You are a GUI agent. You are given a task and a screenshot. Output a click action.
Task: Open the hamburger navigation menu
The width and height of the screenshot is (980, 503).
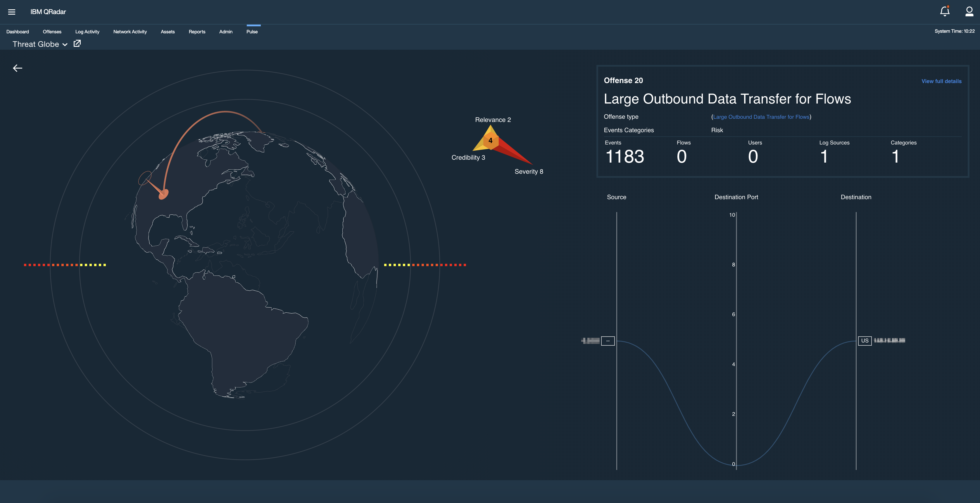(12, 12)
